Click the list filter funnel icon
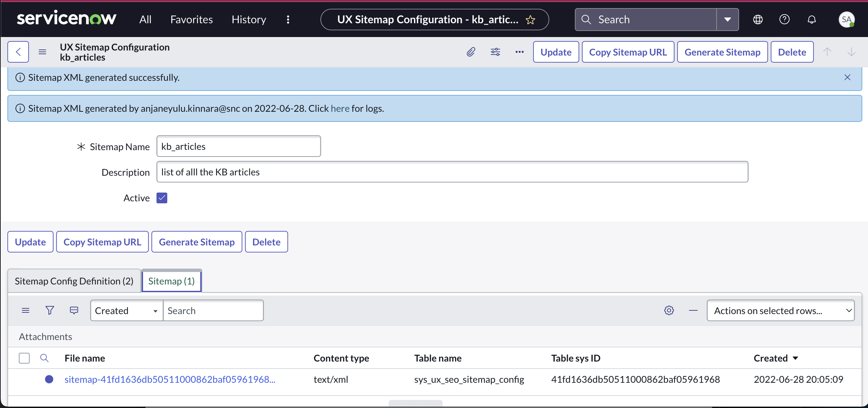The image size is (868, 408). pos(49,310)
